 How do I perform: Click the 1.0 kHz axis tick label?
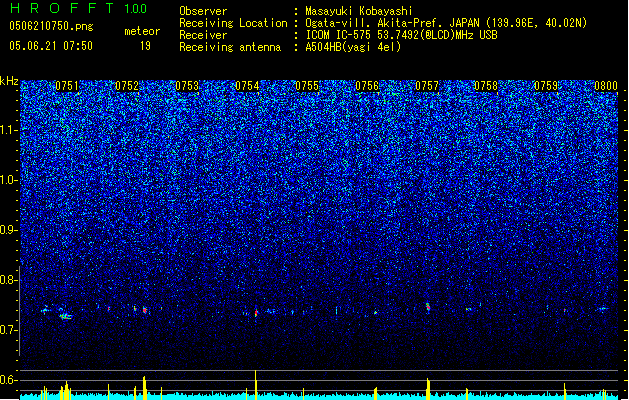[x=9, y=180]
